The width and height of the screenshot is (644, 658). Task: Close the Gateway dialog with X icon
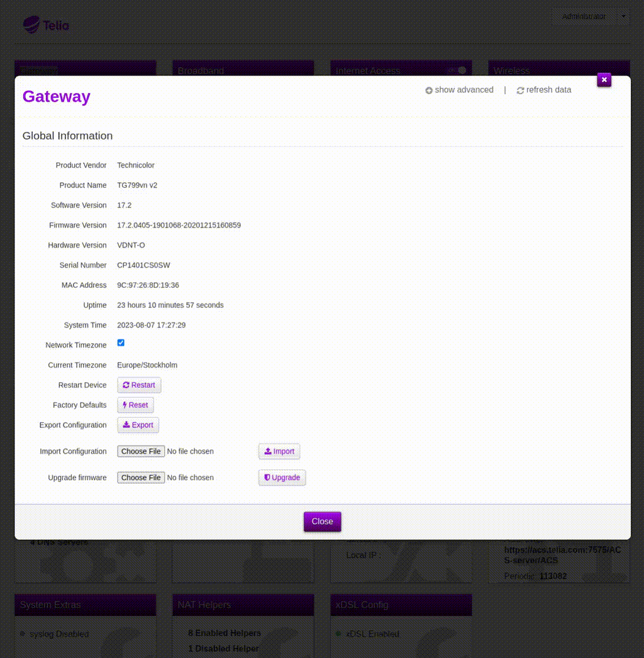[604, 80]
